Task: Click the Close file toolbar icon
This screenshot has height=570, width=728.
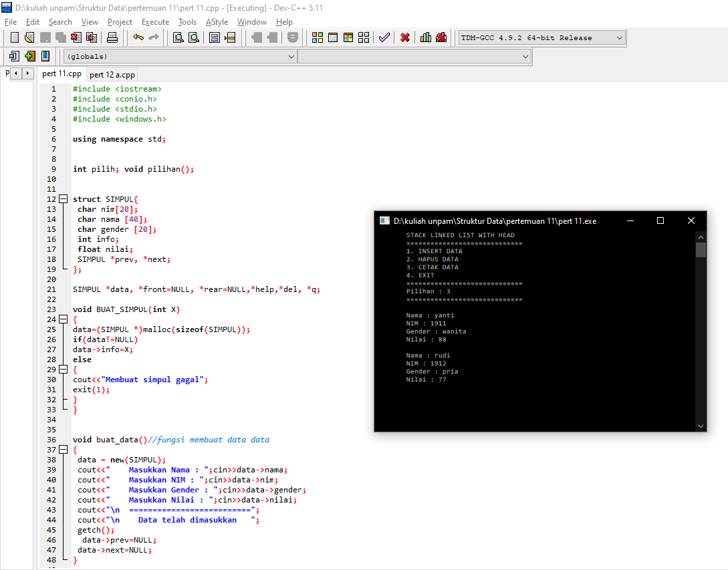Action: (x=76, y=37)
